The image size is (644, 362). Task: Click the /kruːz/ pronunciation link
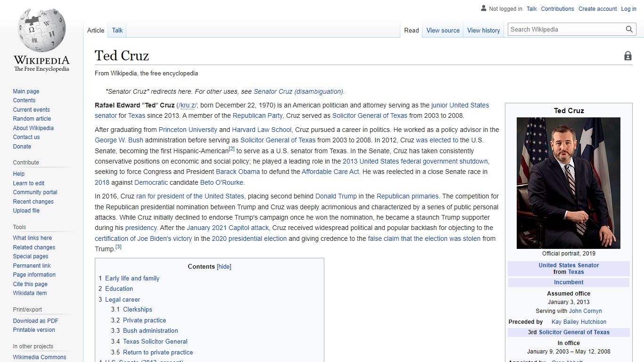pos(187,105)
